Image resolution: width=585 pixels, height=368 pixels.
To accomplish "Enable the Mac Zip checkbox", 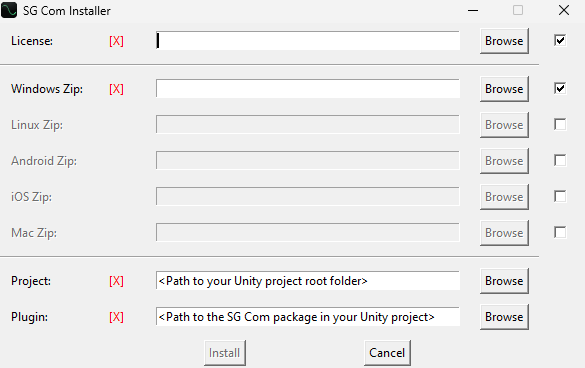I will [x=560, y=232].
